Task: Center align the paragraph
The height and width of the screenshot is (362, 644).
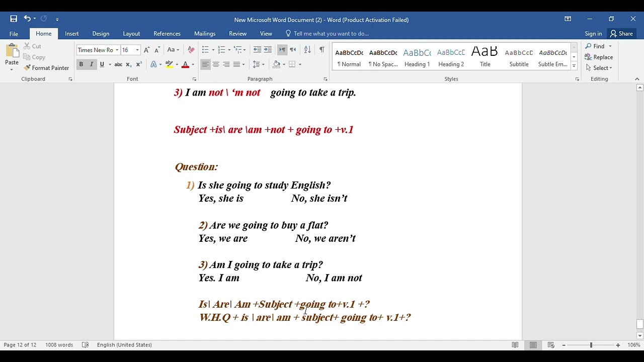Action: tap(216, 64)
